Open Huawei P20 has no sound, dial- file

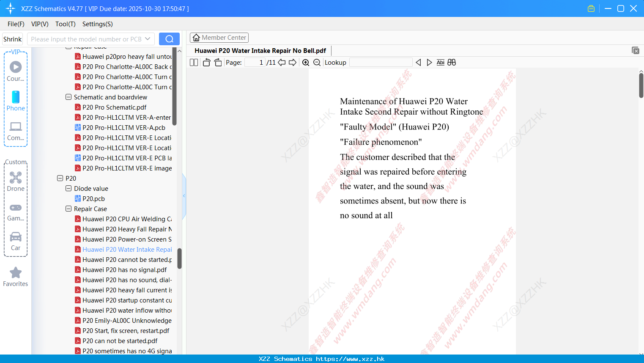tap(123, 280)
